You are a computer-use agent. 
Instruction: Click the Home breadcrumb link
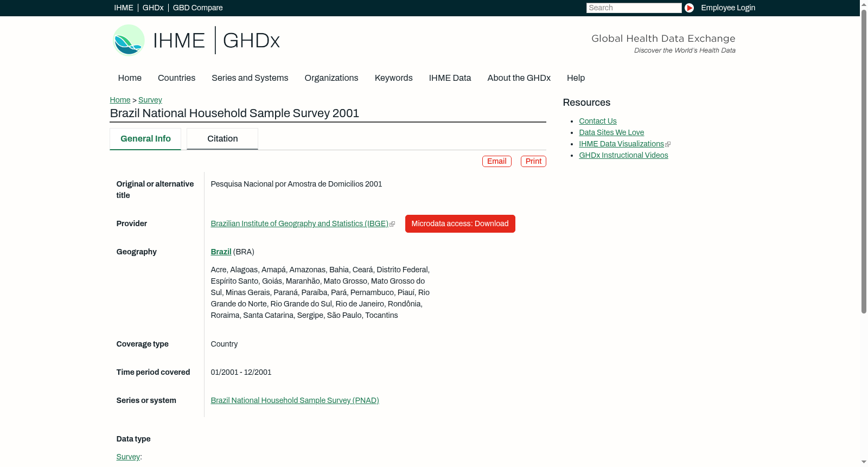click(x=120, y=100)
